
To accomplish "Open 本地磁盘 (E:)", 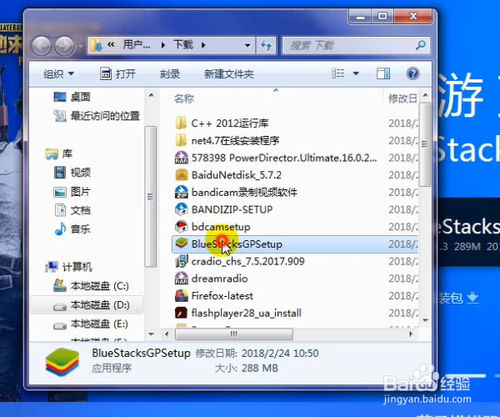I will [100, 324].
